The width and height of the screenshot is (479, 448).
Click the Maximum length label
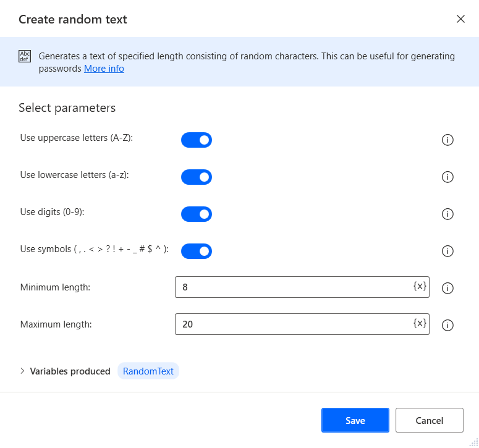(x=56, y=324)
